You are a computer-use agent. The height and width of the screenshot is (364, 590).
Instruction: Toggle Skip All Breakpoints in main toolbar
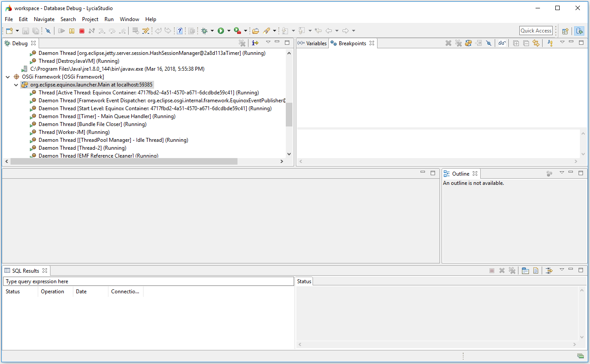48,31
